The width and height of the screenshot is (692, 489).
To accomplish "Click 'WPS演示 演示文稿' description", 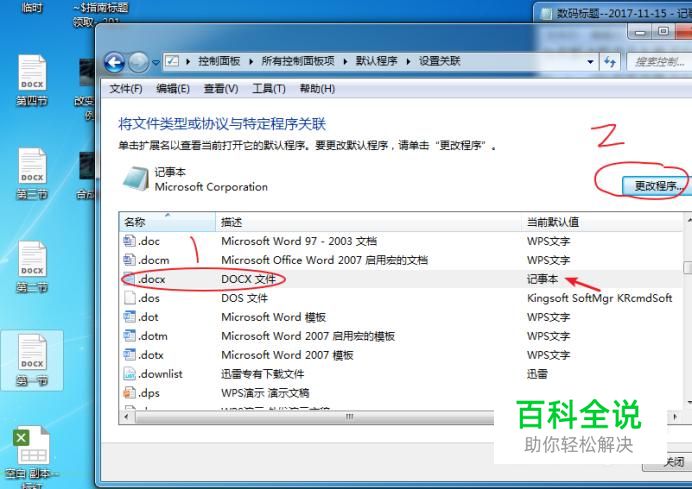I will tap(265, 393).
